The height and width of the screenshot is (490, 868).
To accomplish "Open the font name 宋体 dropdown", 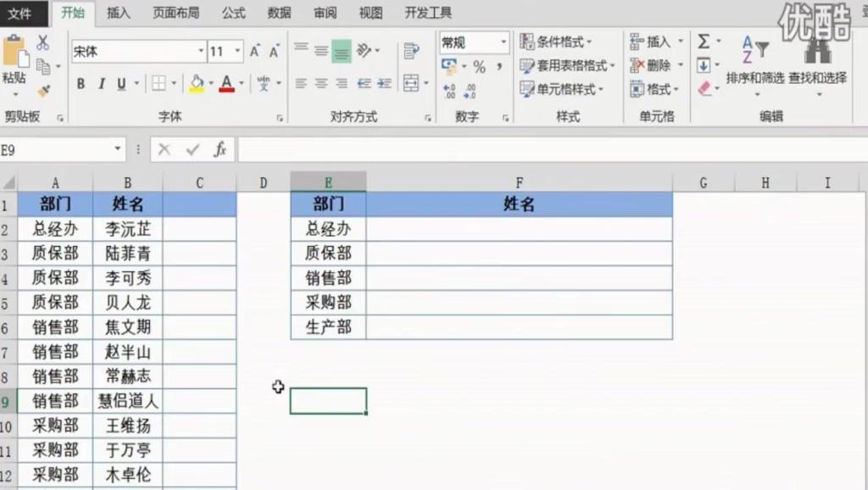I will tap(201, 52).
